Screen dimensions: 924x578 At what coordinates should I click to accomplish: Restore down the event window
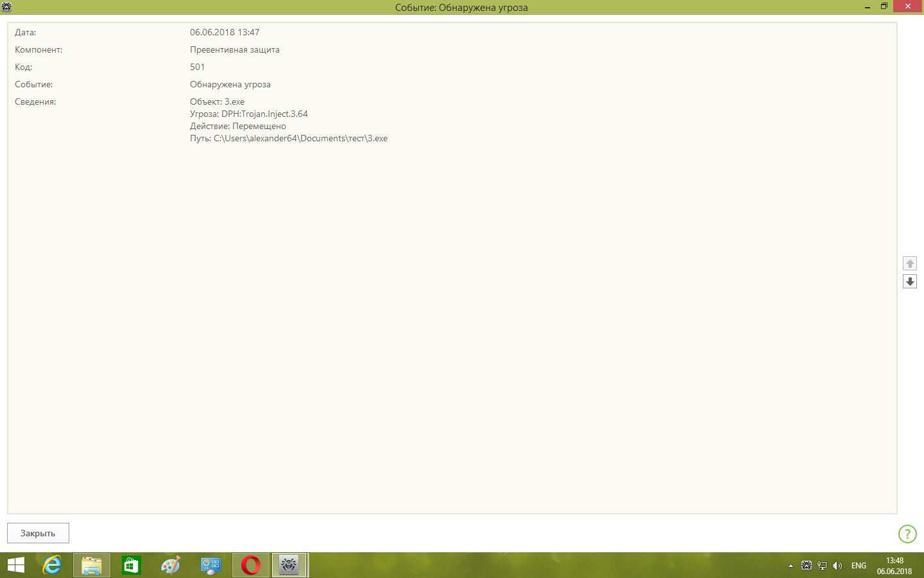pyautogui.click(x=884, y=6)
